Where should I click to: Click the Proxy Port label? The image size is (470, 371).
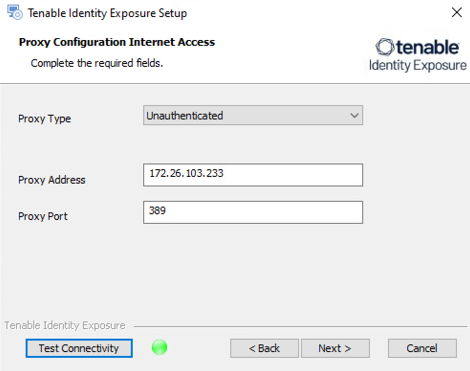pyautogui.click(x=43, y=216)
